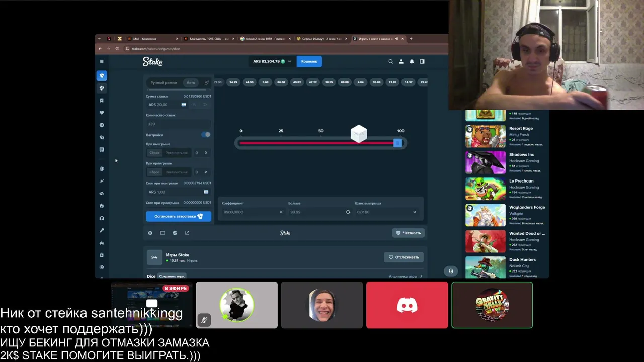Open the Stake hamburger menu
Viewport: 644px width, 362px height.
(x=102, y=61)
